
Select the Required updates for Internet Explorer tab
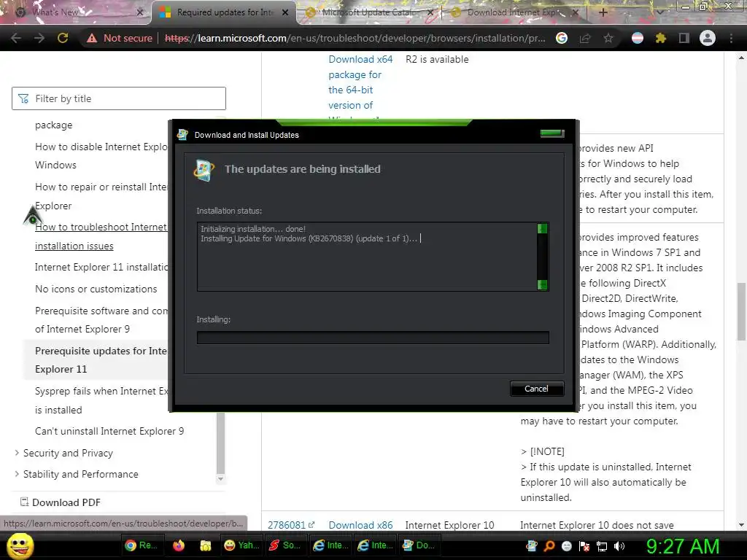point(224,12)
